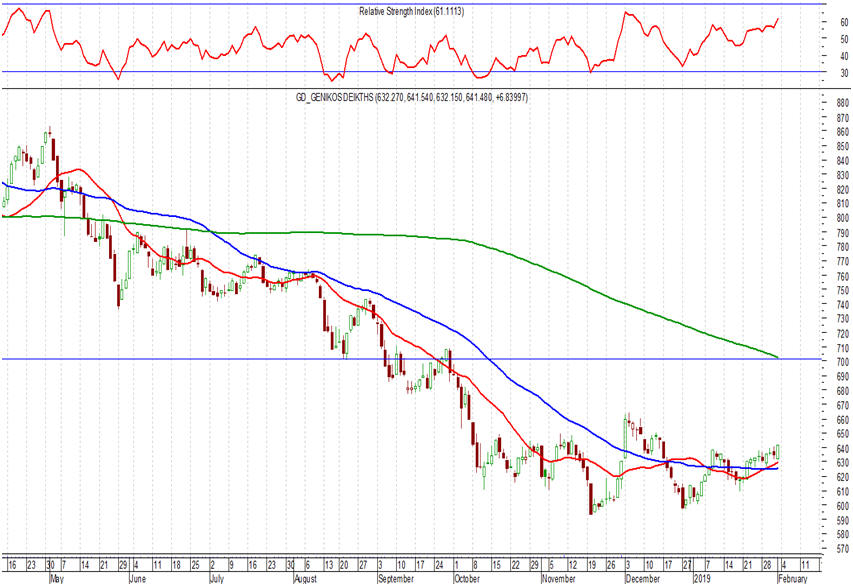Click the 700 price axis label
The image size is (853, 586).
[x=843, y=362]
